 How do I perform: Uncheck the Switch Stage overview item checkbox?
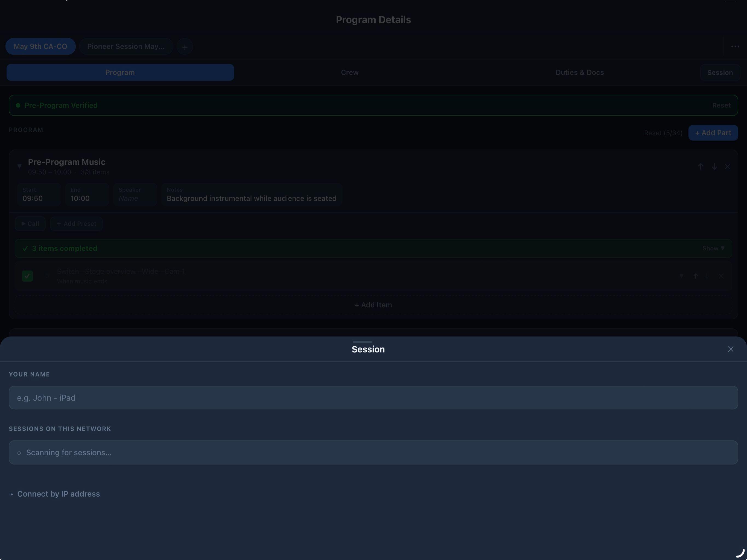click(27, 276)
